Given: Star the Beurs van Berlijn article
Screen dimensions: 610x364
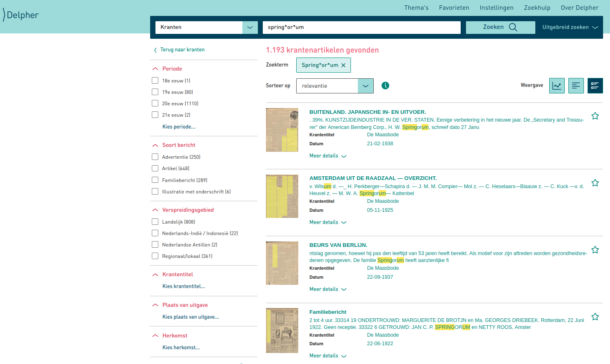Looking at the screenshot, I should pyautogui.click(x=595, y=250).
